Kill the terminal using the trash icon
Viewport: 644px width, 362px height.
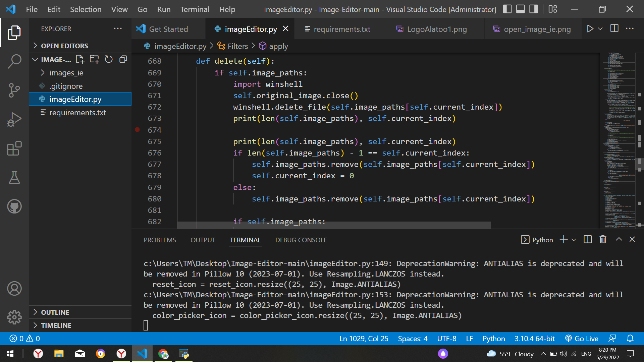coord(602,239)
